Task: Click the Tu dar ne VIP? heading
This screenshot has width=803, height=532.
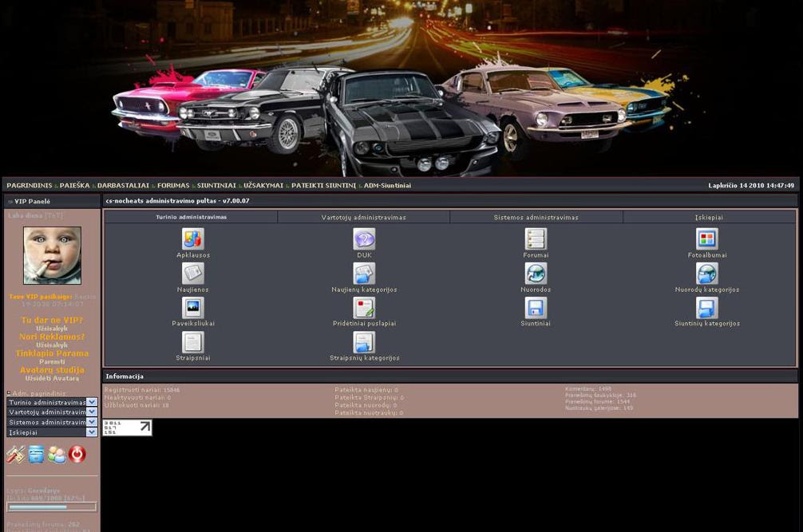Action: click(x=52, y=320)
